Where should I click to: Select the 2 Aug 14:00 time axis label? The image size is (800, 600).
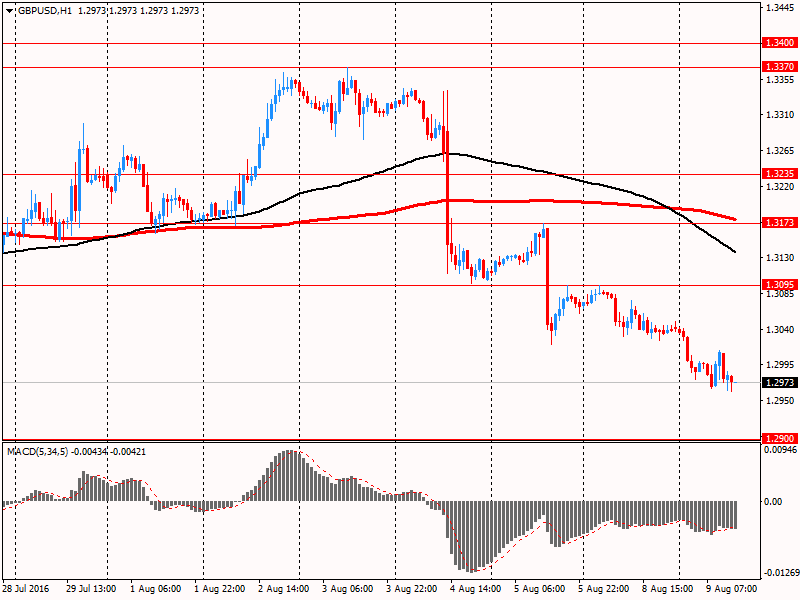(x=283, y=589)
